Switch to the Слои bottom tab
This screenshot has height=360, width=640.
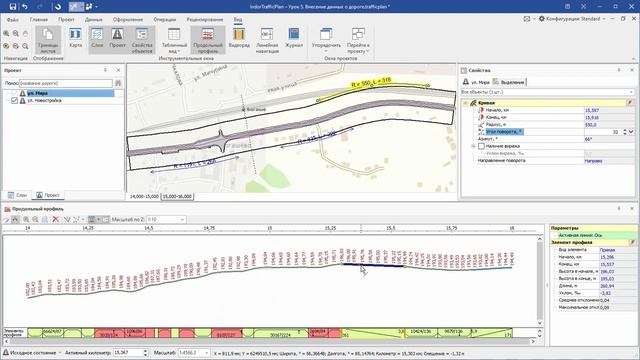tap(18, 196)
